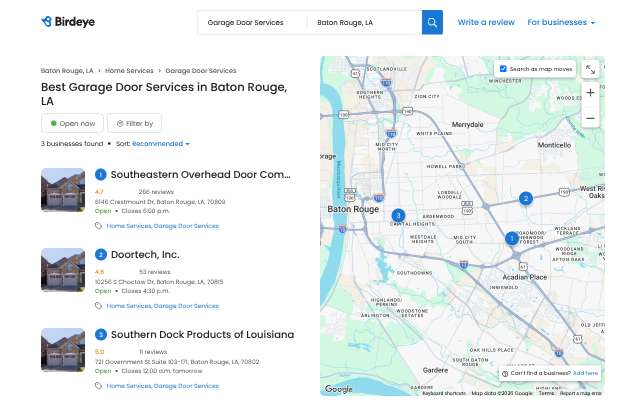Open the Sort Recommended dropdown

pyautogui.click(x=161, y=144)
